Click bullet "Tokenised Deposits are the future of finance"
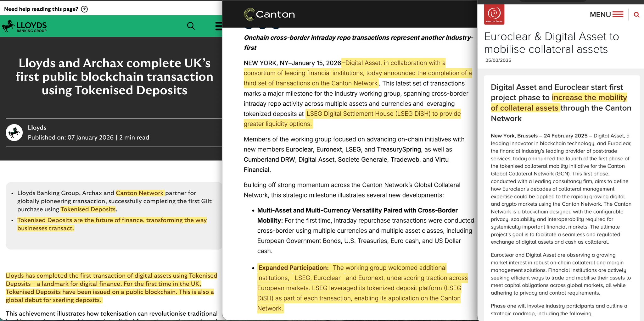The height and width of the screenshot is (321, 644). coord(112,224)
